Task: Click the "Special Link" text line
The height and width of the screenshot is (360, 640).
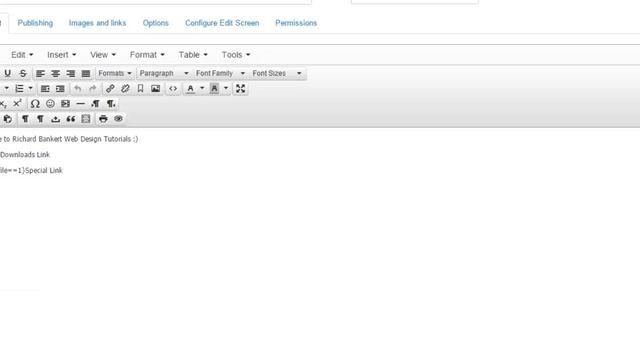Action: click(x=44, y=171)
